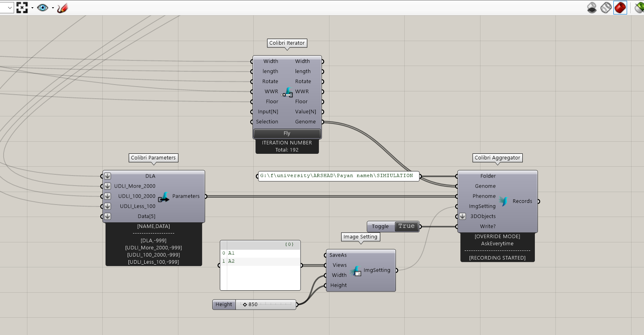The width and height of the screenshot is (644, 335).
Task: Click the Zoom Extents toolbar icon
Action: point(22,7)
